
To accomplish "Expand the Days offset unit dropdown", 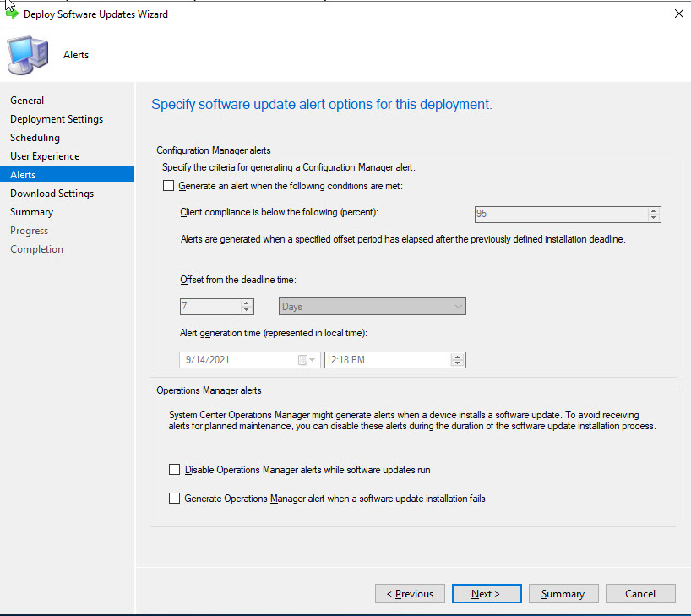I will (458, 307).
